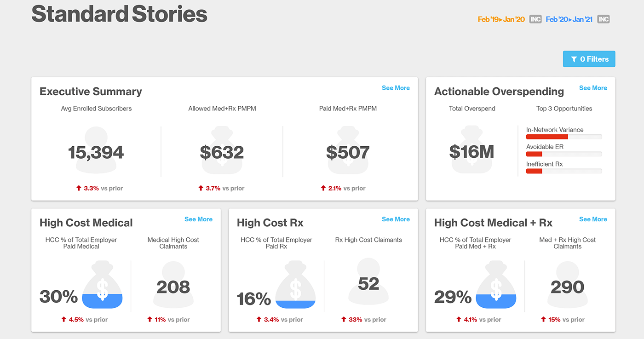Open the blue Feb '20–Jan '21 date range

coord(569,19)
